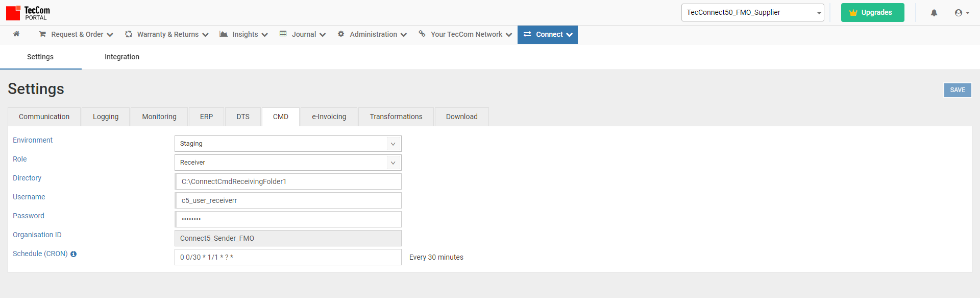Click the notification bell icon
The image size is (980, 298).
click(x=934, y=13)
